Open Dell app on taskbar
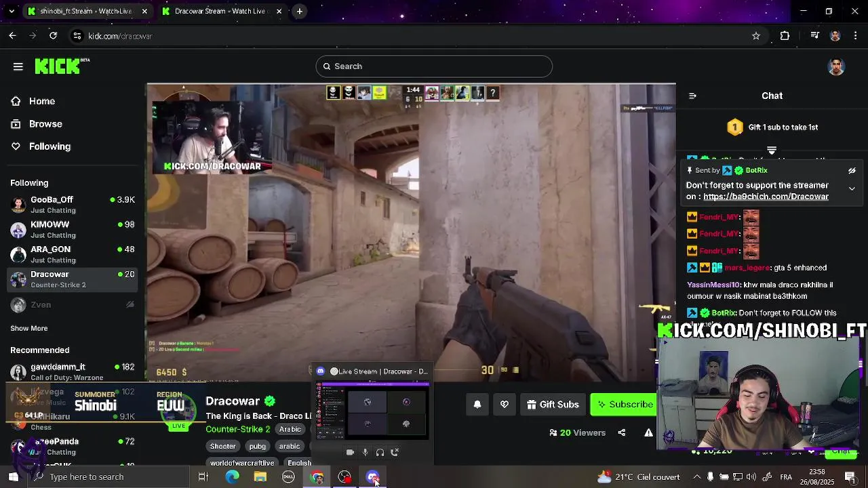 click(289, 476)
